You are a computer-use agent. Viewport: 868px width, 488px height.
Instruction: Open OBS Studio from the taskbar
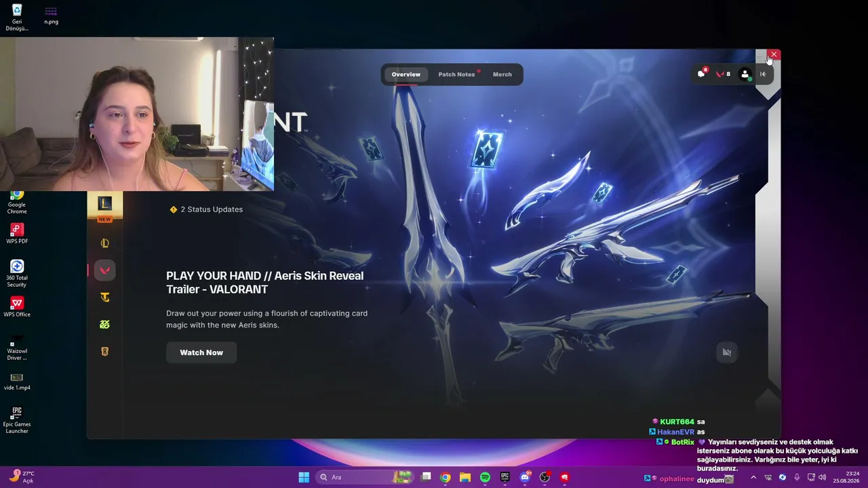click(545, 477)
